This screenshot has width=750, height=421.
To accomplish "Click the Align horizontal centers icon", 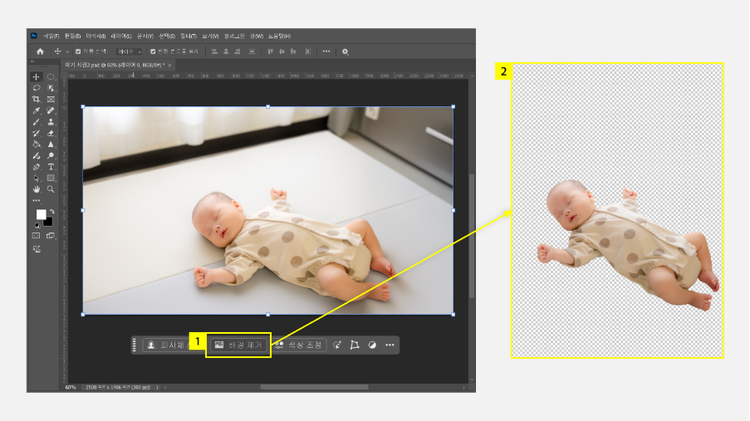I will pyautogui.click(x=226, y=52).
